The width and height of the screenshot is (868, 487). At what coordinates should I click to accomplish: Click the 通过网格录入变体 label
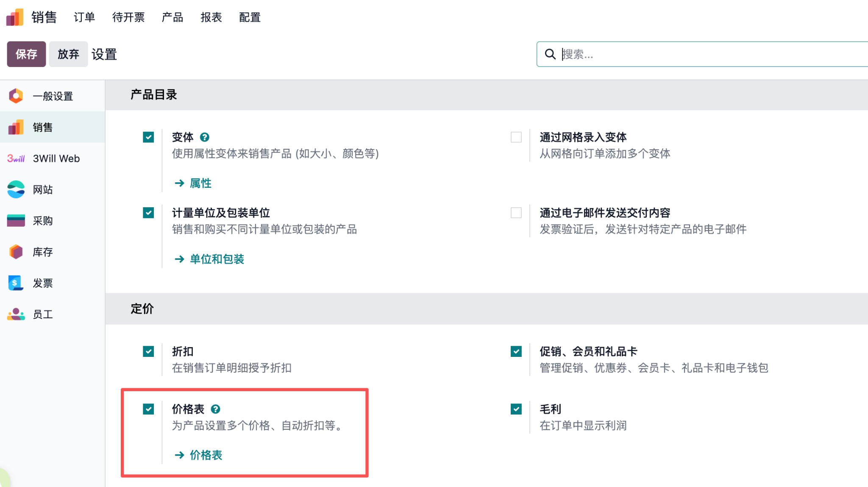coord(583,137)
